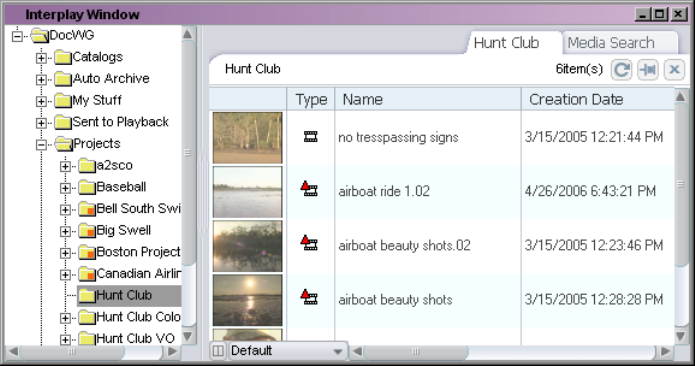Minimize the Interplay Window
The height and width of the screenshot is (366, 695).
click(643, 15)
